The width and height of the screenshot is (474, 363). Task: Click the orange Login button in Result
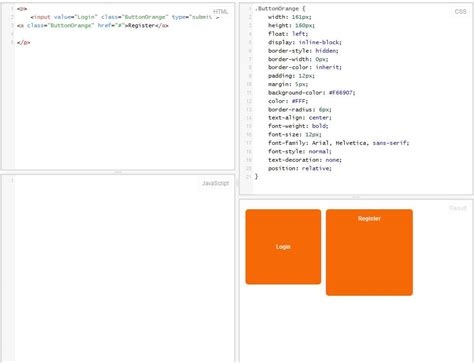(x=283, y=247)
